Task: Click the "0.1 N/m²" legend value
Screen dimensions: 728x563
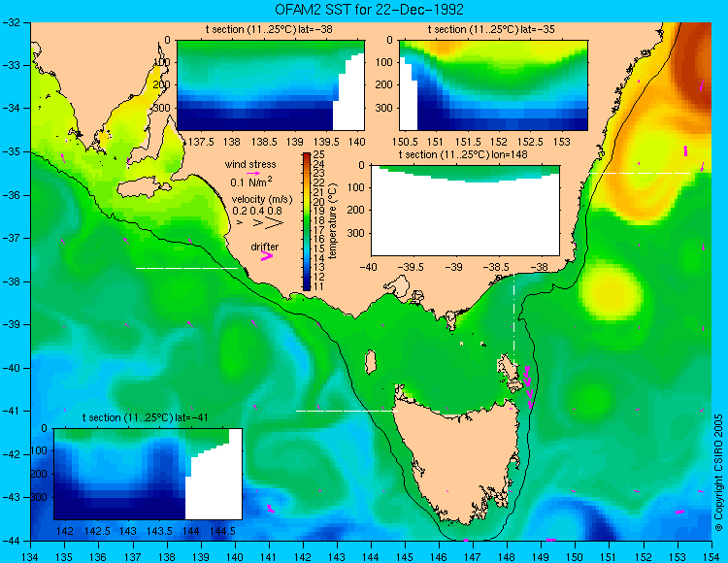Action: (251, 182)
